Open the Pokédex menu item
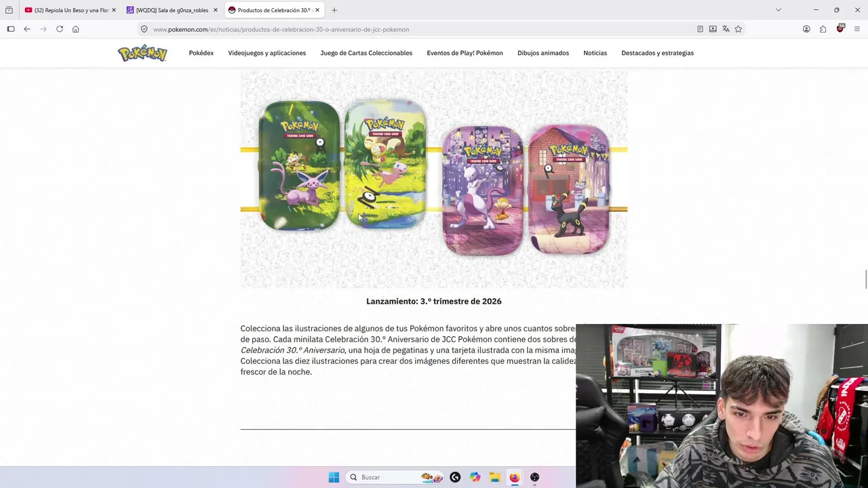Image resolution: width=868 pixels, height=488 pixels. coord(201,53)
